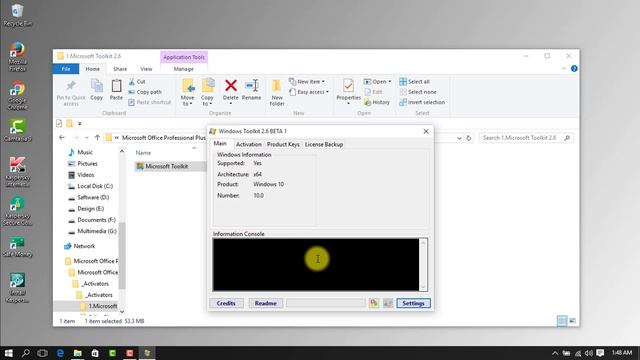Collapse the Explorer ribbon chevron

click(564, 69)
